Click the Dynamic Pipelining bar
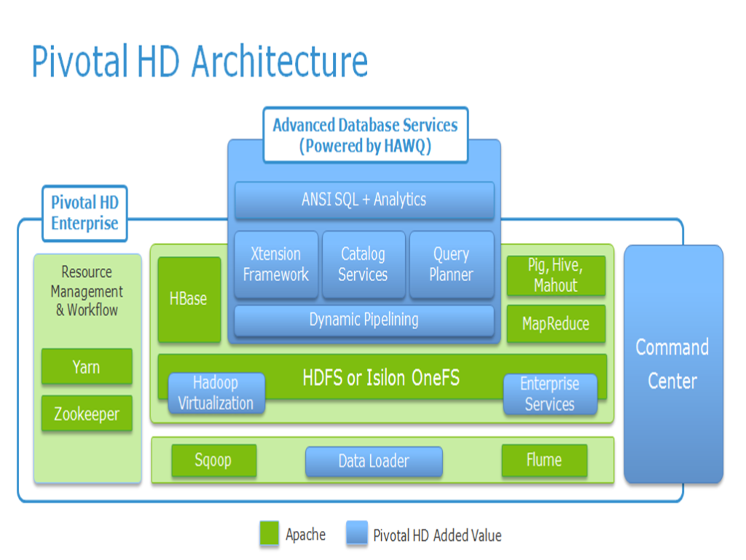The height and width of the screenshot is (560, 746). 364,320
